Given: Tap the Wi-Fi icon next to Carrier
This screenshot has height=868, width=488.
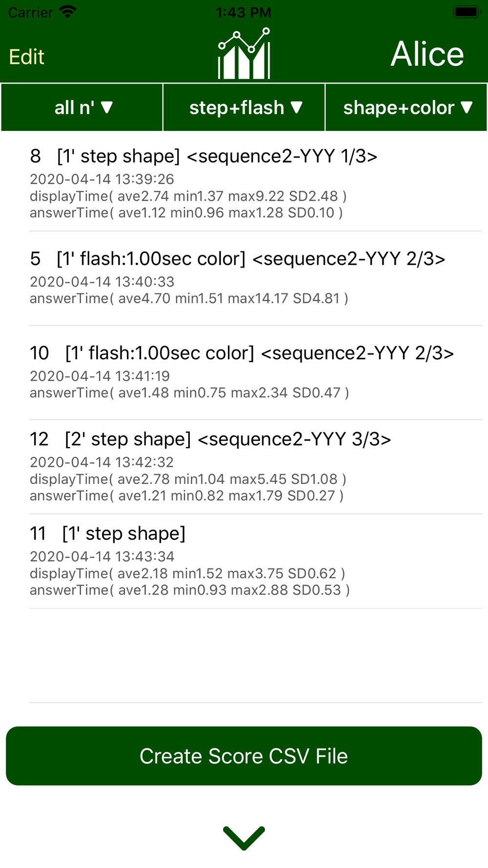Looking at the screenshot, I should click(67, 12).
